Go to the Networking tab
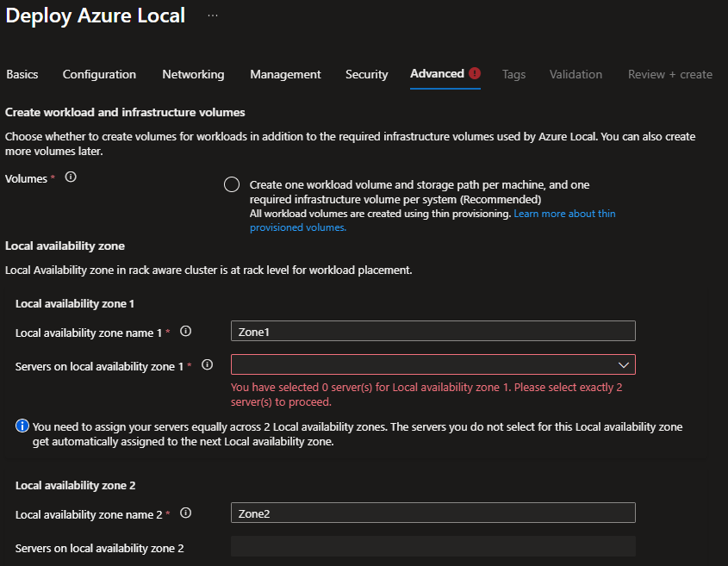 193,74
